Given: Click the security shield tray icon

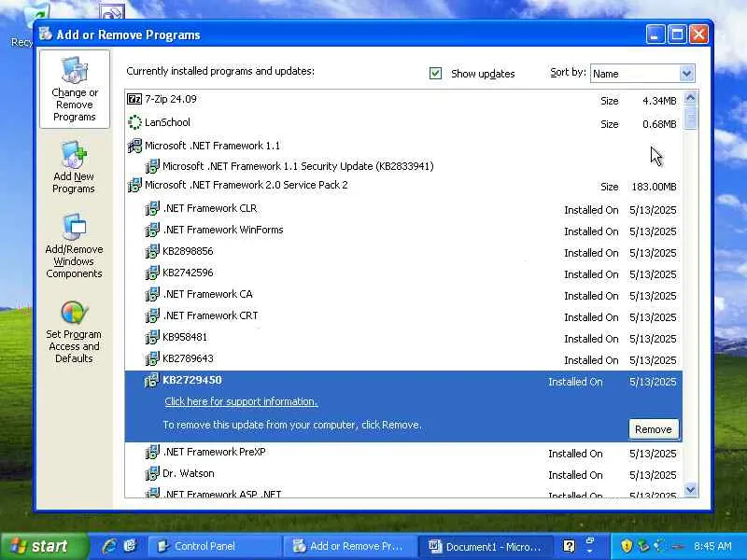Looking at the screenshot, I should [x=627, y=546].
